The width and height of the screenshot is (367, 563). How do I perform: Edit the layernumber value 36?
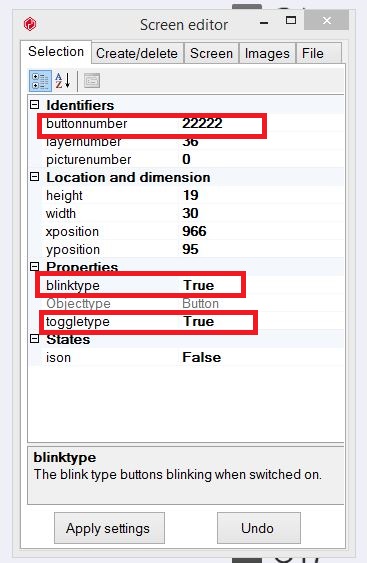pos(190,143)
